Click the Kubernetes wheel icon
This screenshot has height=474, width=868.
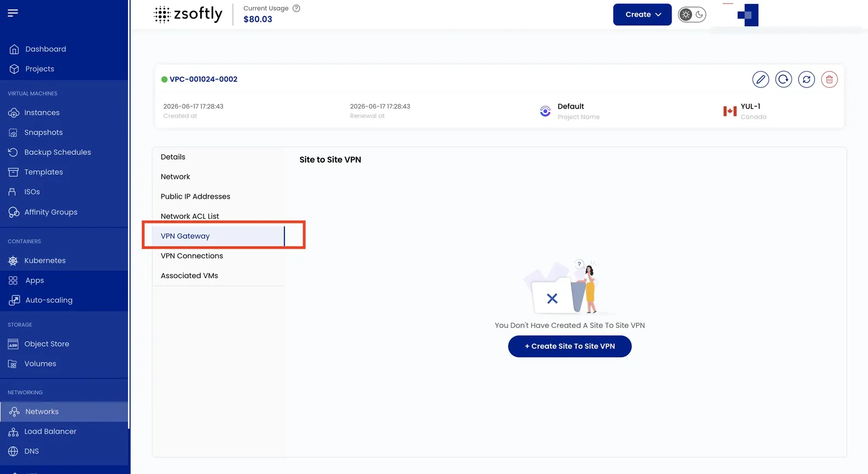(x=13, y=261)
